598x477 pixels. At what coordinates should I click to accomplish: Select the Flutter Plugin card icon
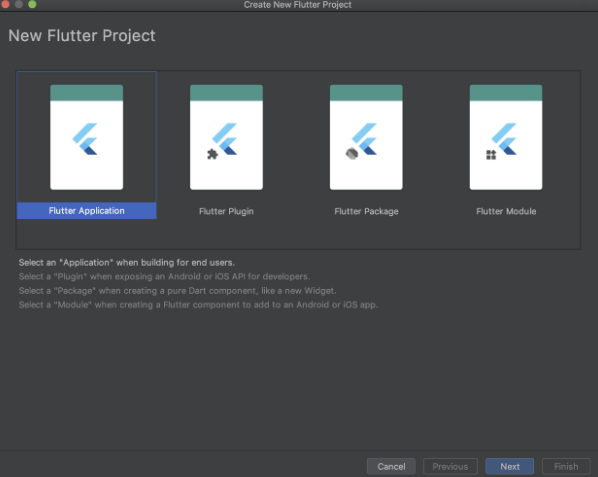point(226,137)
